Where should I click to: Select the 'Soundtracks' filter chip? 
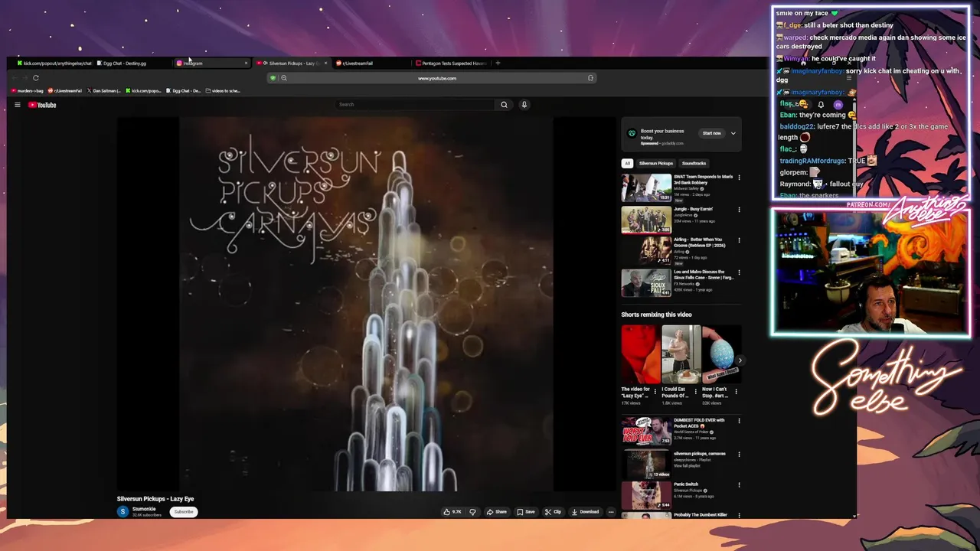click(694, 163)
